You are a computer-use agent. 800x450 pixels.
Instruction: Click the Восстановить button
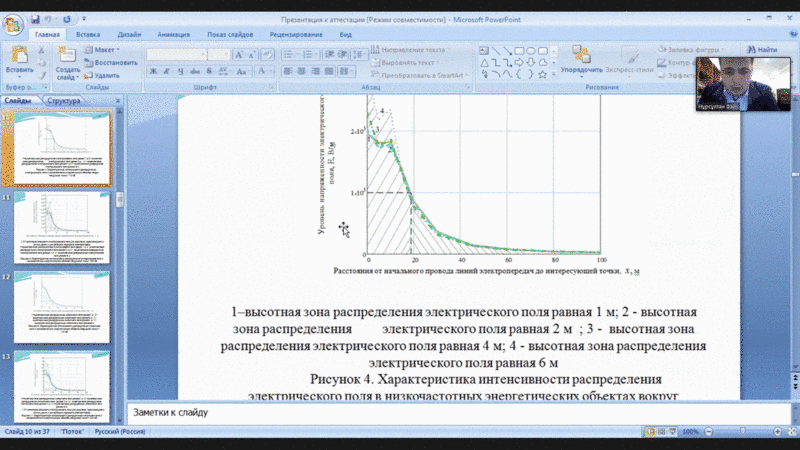pos(108,62)
